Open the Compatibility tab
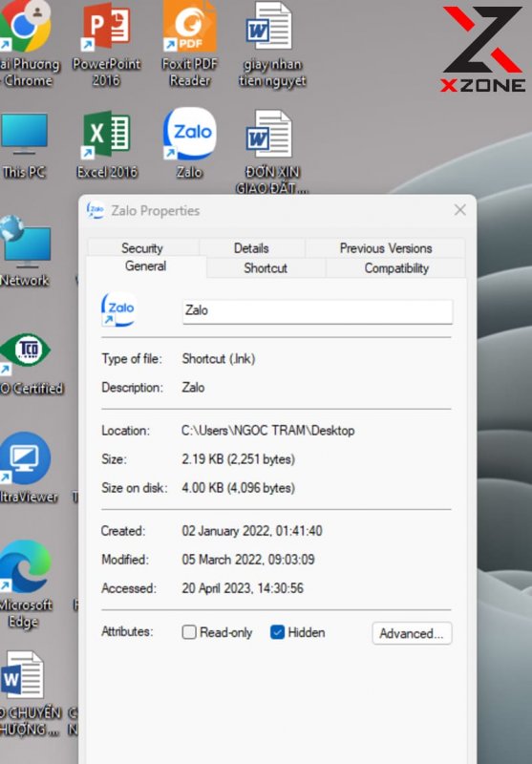 tap(396, 268)
